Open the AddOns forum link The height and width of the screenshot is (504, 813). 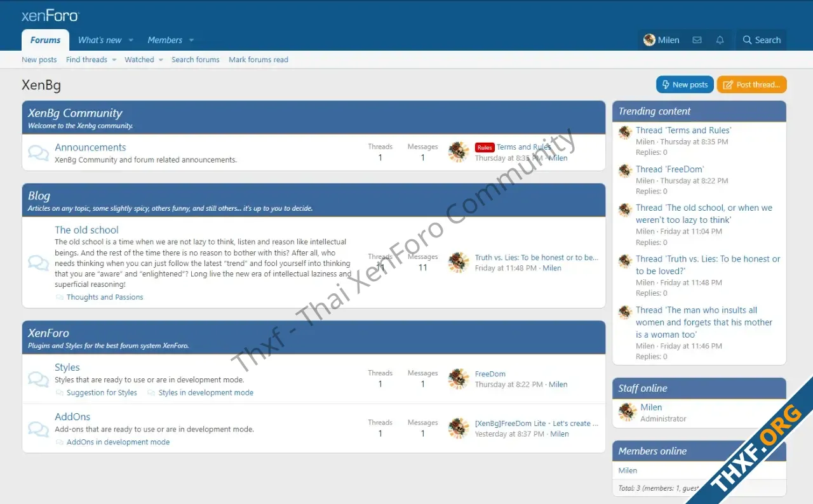coord(72,417)
